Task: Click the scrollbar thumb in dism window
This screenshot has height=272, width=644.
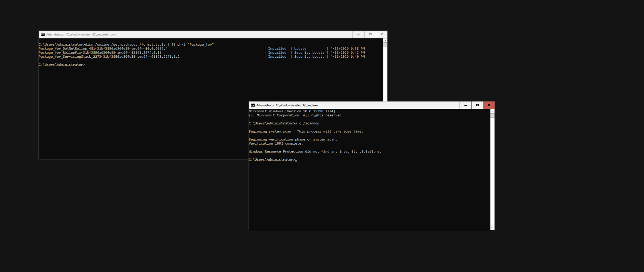Action: click(385, 45)
